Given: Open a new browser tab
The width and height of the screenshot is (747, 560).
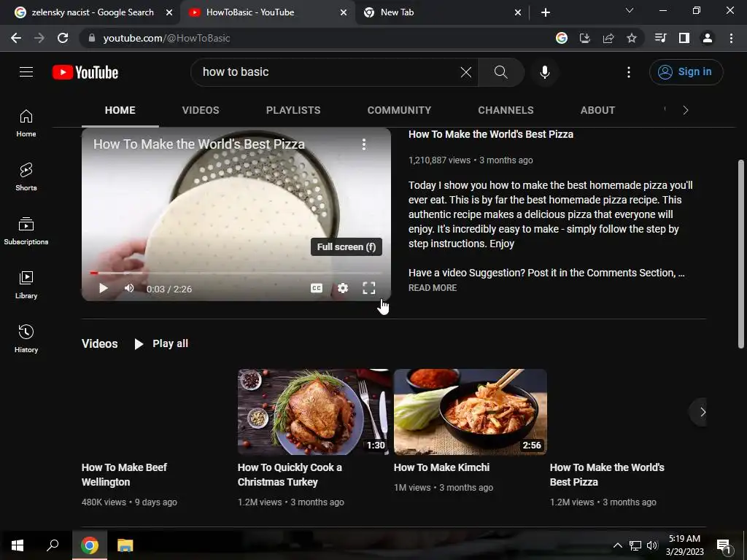Looking at the screenshot, I should pos(546,12).
